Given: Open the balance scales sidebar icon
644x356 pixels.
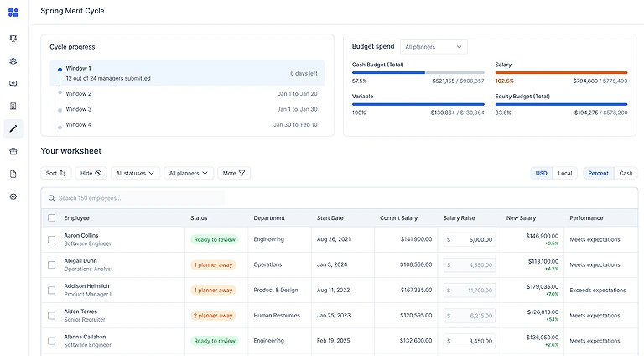Looking at the screenshot, I should click(x=13, y=39).
